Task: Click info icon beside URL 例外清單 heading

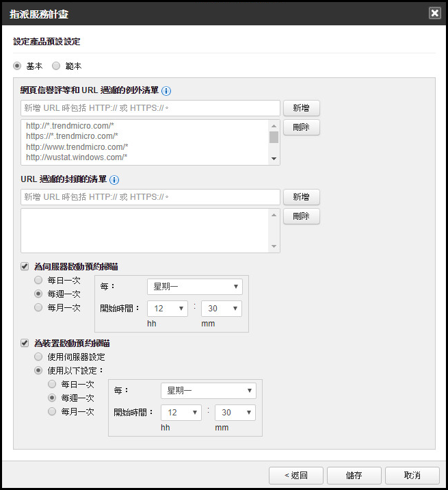Action: coord(166,90)
